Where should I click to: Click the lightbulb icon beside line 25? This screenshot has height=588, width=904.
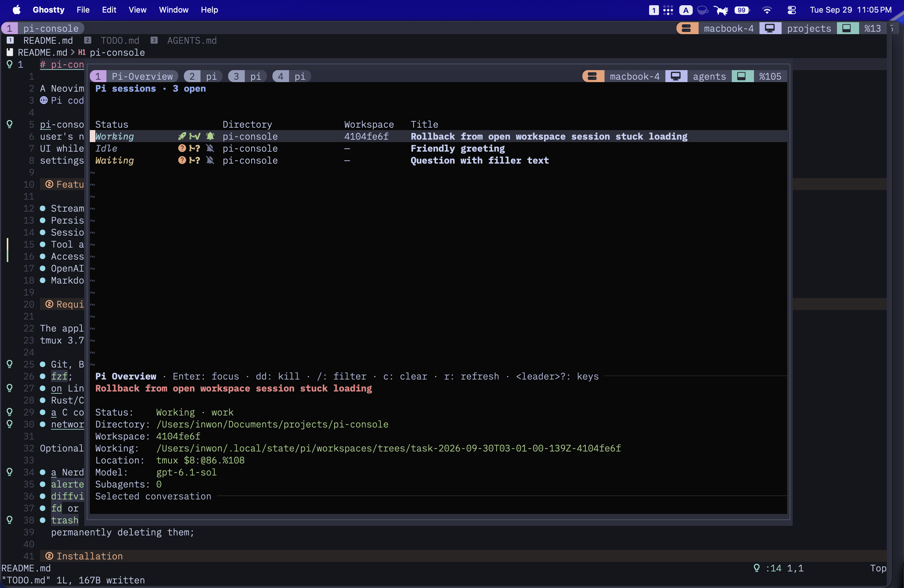point(10,364)
